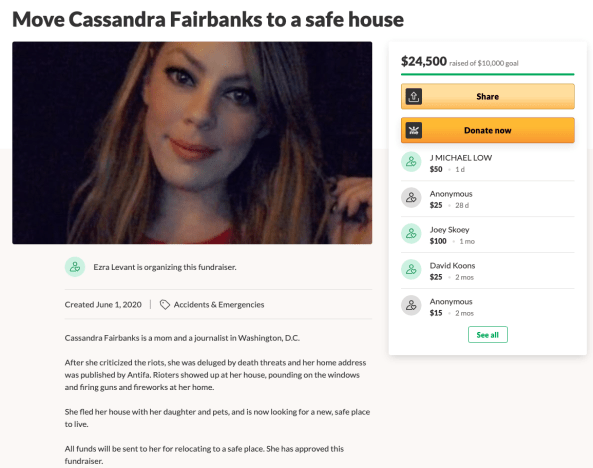This screenshot has width=593, height=468.
Task: Select the Donate now button
Action: [487, 130]
